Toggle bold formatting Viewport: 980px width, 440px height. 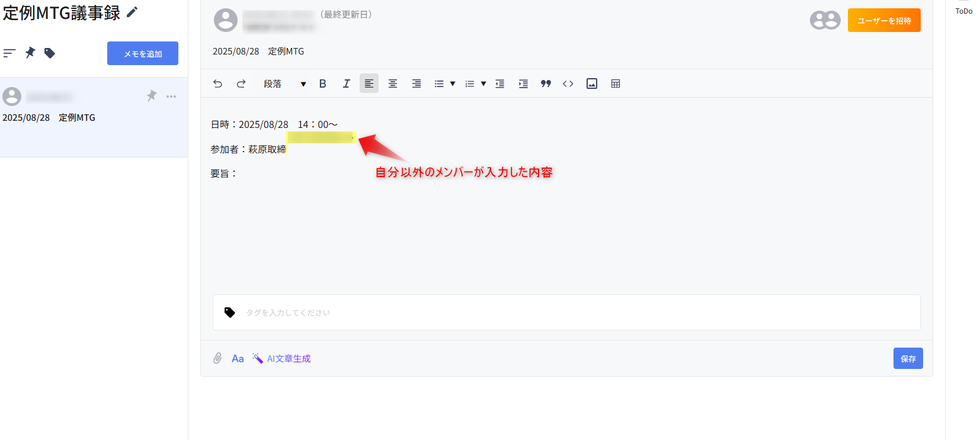pos(322,83)
